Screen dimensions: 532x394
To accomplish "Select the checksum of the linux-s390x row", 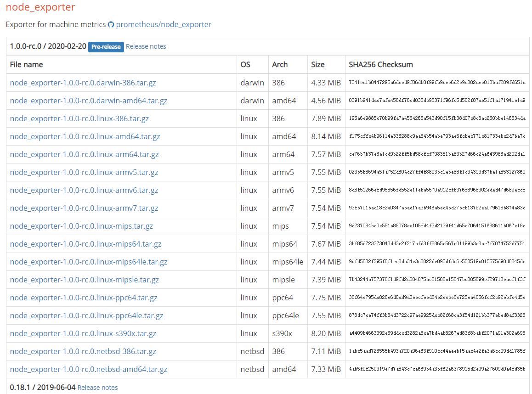I will (437, 333).
